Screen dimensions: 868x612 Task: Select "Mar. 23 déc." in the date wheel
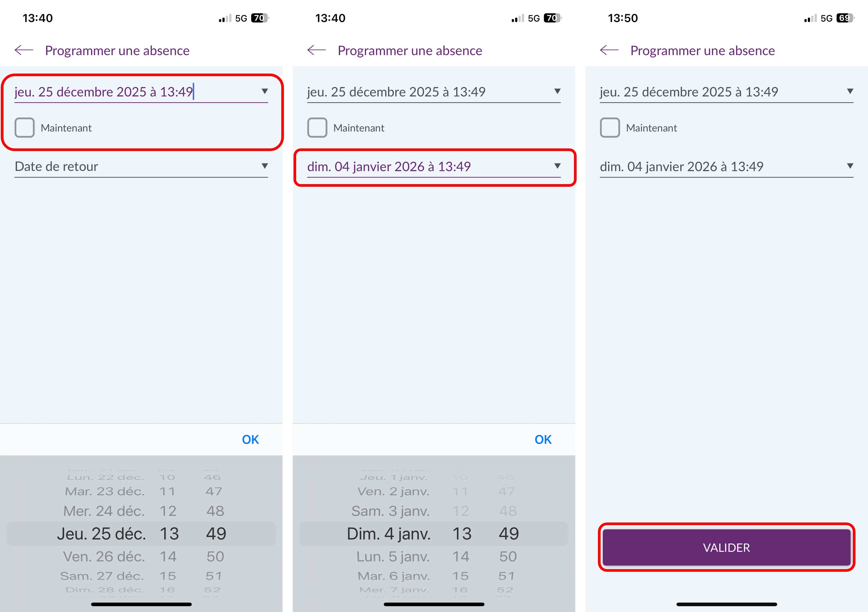104,491
